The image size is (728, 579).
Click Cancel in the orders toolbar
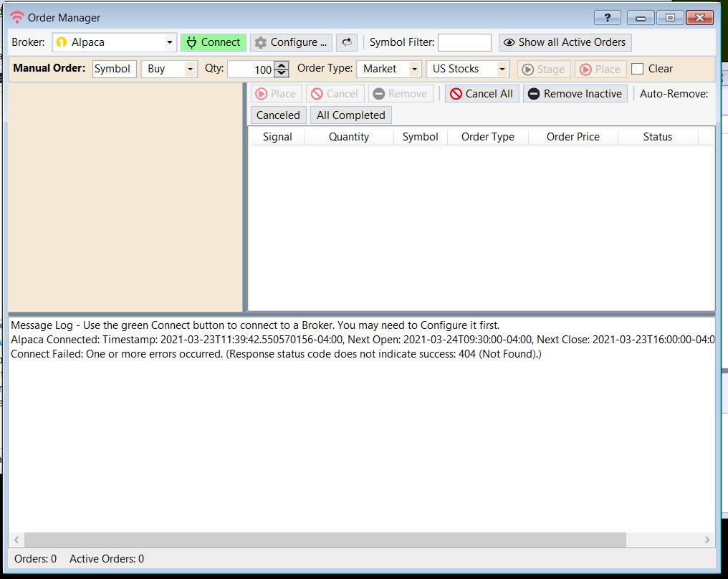click(335, 94)
